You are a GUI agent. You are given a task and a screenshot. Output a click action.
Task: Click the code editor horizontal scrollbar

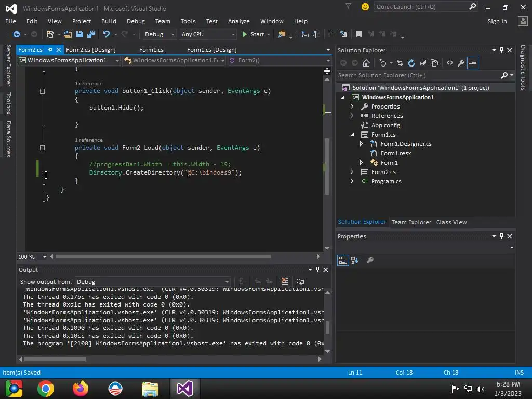pyautogui.click(x=163, y=257)
